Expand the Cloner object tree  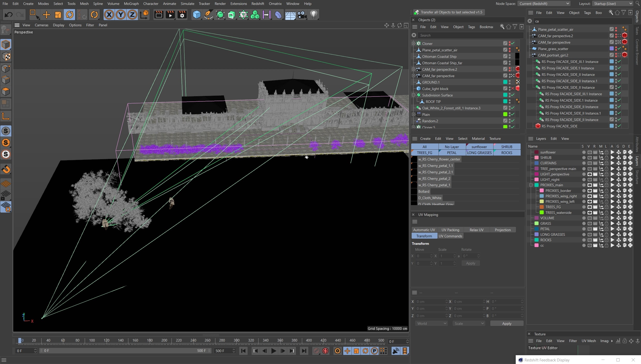[413, 44]
